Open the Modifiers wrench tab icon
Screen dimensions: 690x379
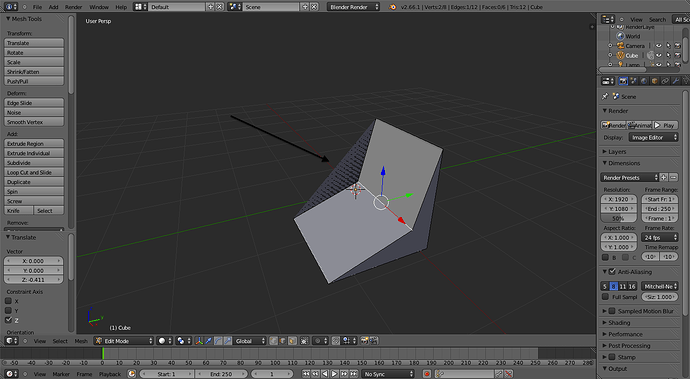tap(676, 81)
